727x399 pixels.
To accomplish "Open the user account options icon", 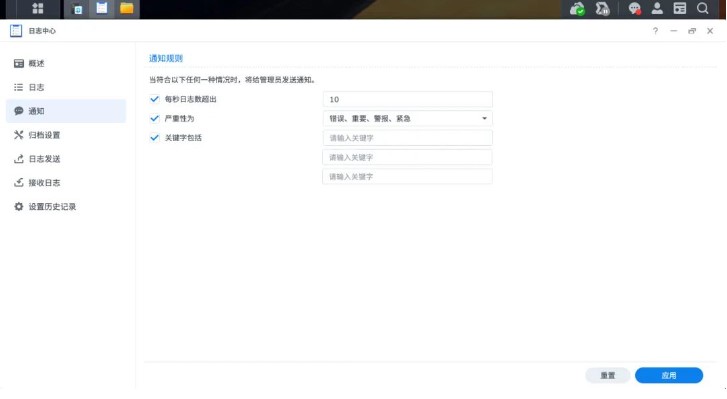I will click(x=657, y=8).
